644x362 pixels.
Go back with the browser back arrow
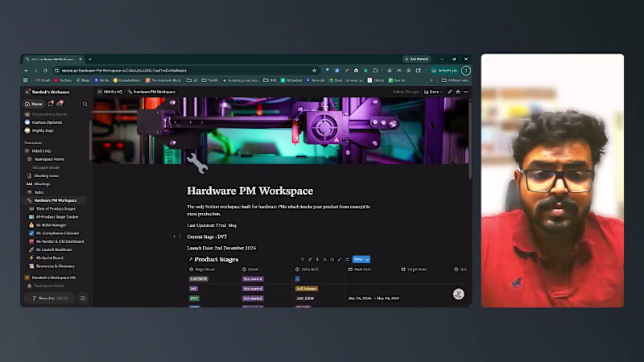[27, 71]
